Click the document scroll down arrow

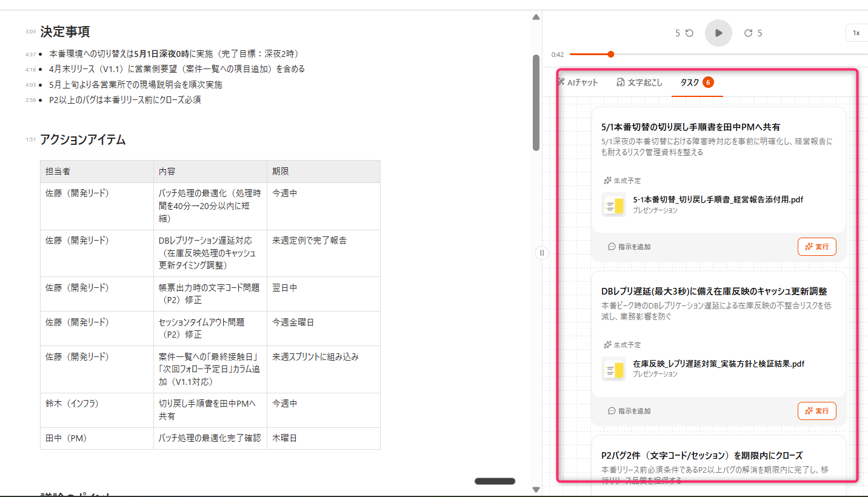[536, 489]
